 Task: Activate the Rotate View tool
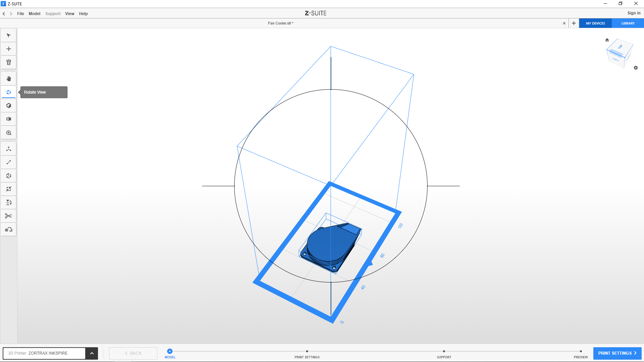(9, 92)
